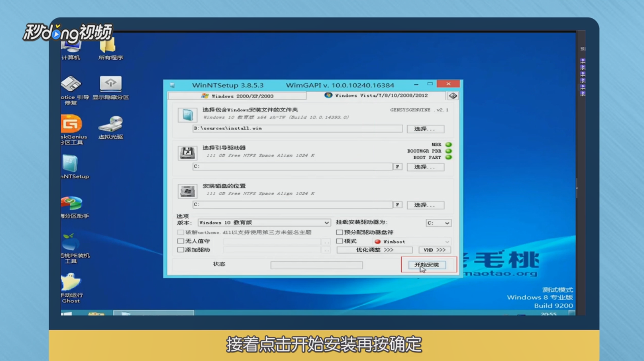The image size is (644, 361).
Task: Open the 虚拟光驱 desktop icon
Action: coord(110,127)
